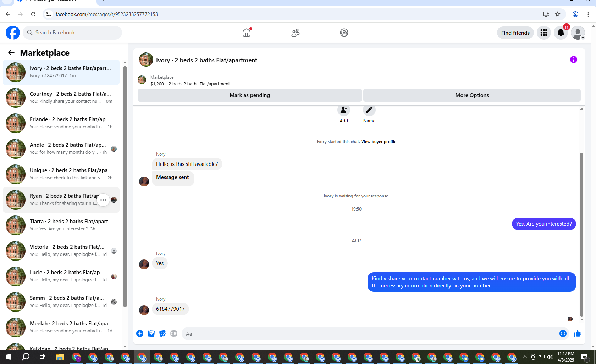This screenshot has height=364, width=596.
Task: Open Courtney conversation in list
Action: [61, 98]
